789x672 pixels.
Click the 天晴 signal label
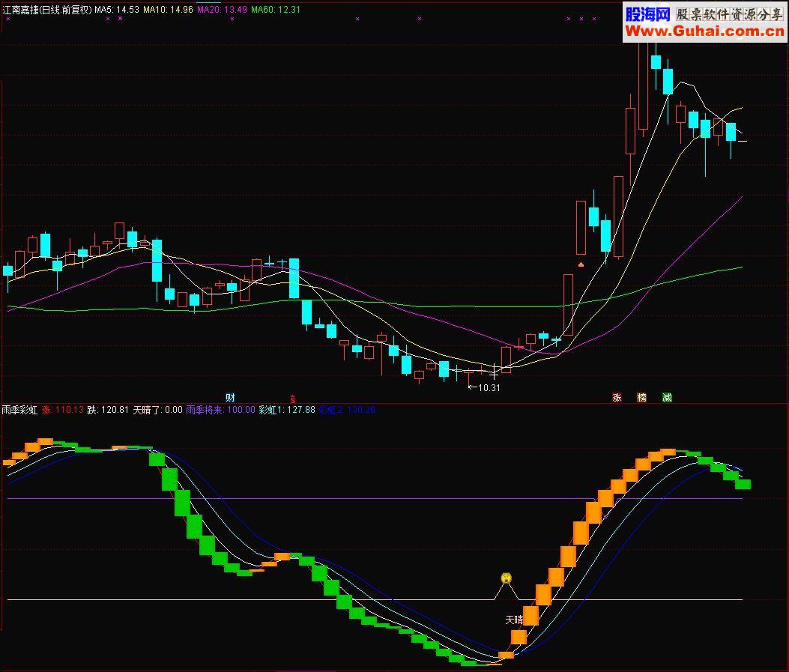click(x=514, y=620)
